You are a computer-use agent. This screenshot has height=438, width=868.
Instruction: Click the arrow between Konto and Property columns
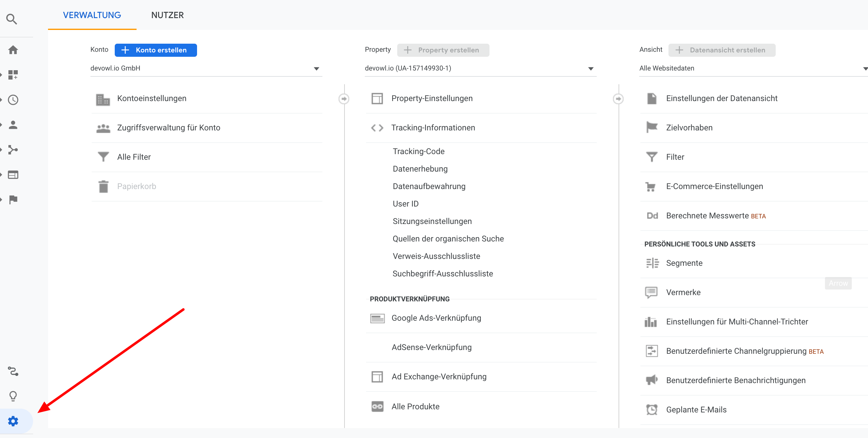coord(344,99)
